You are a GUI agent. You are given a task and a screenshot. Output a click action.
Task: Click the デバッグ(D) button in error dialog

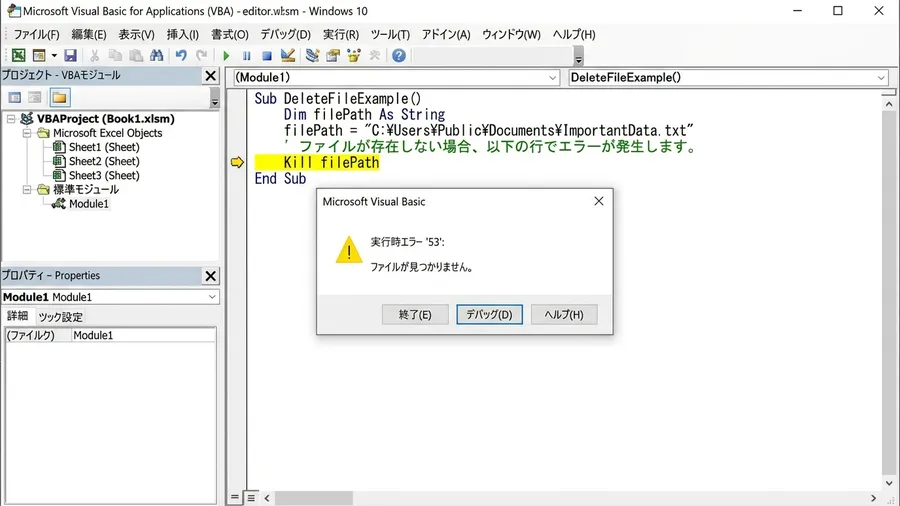click(489, 314)
